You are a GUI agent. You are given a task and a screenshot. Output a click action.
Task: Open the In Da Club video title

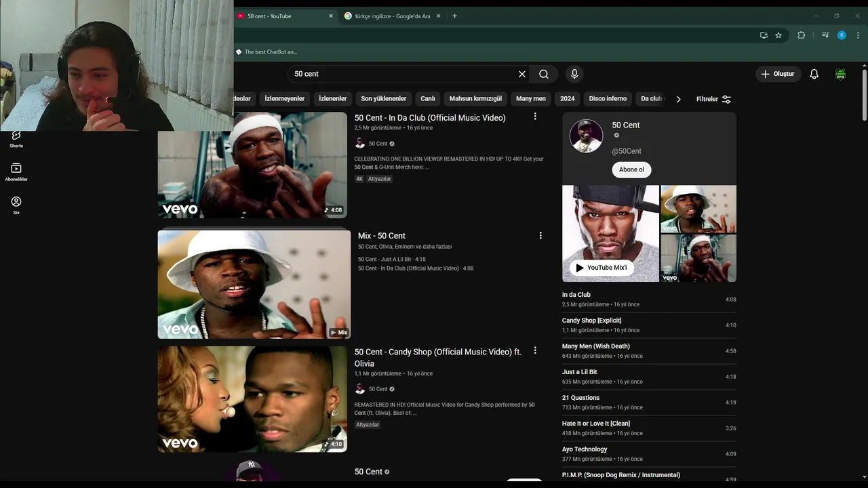430,118
